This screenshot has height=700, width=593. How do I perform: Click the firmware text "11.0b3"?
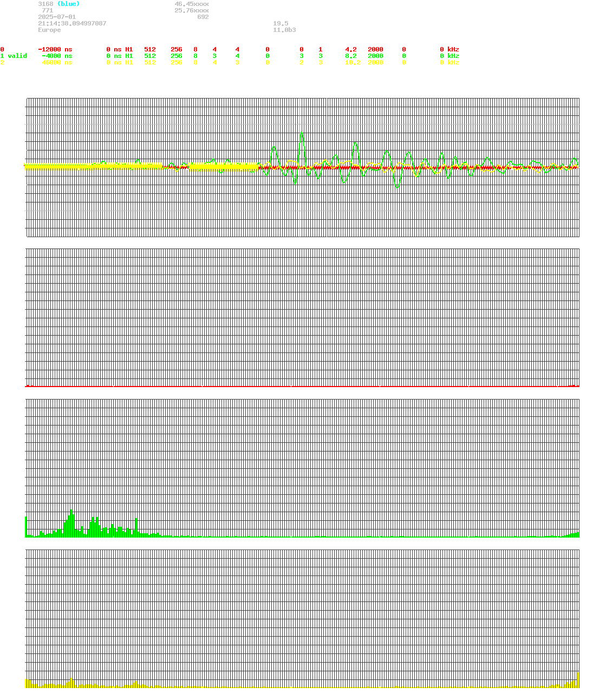[x=284, y=30]
